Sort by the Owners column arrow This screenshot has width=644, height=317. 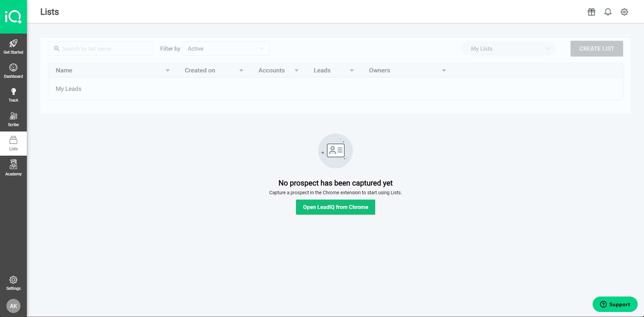click(x=444, y=70)
